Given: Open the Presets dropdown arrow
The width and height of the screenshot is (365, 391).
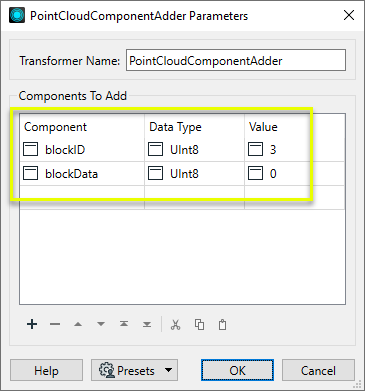Looking at the screenshot, I should tap(169, 370).
